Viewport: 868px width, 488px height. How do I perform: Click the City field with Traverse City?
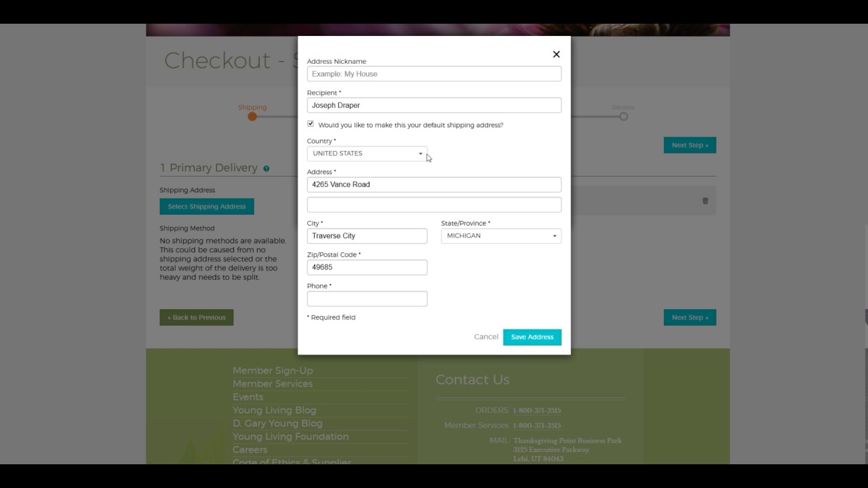tap(367, 236)
